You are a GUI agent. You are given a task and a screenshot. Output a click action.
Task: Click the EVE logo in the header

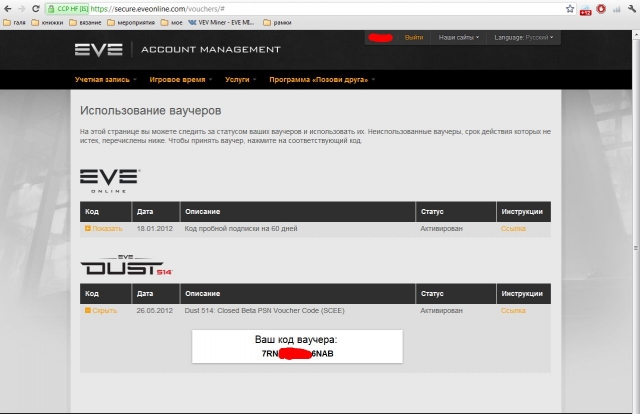[98, 49]
